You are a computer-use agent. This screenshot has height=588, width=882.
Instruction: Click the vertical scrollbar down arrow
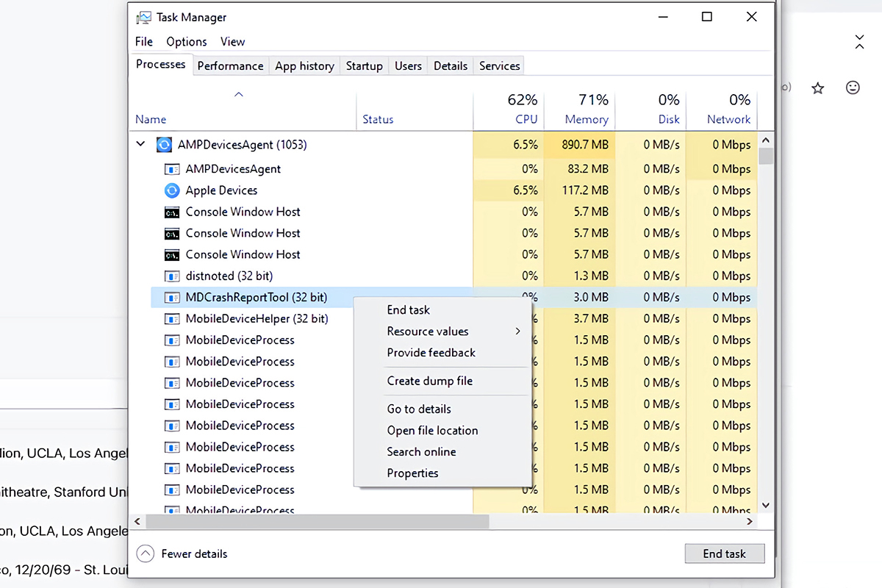pyautogui.click(x=766, y=506)
